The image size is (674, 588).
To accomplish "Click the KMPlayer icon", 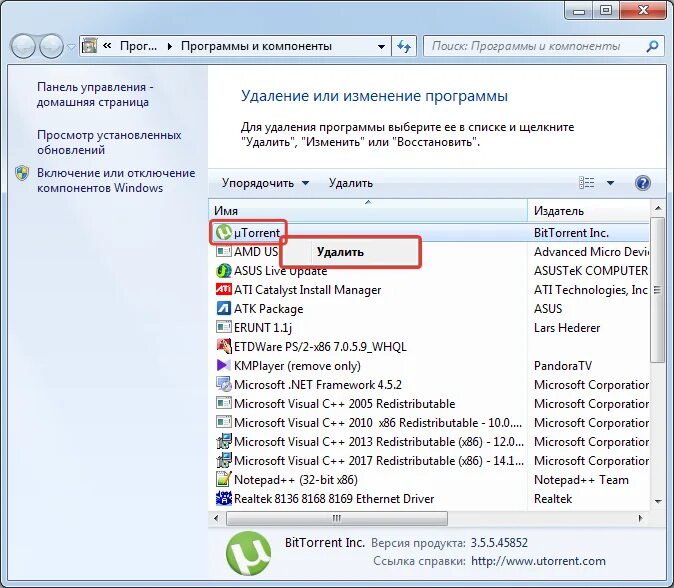I will pyautogui.click(x=224, y=365).
